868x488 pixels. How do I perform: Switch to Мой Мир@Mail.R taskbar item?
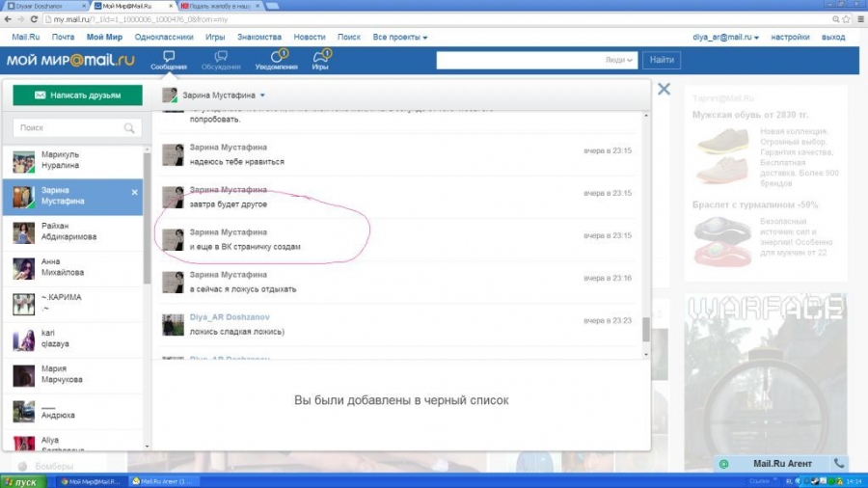click(91, 481)
